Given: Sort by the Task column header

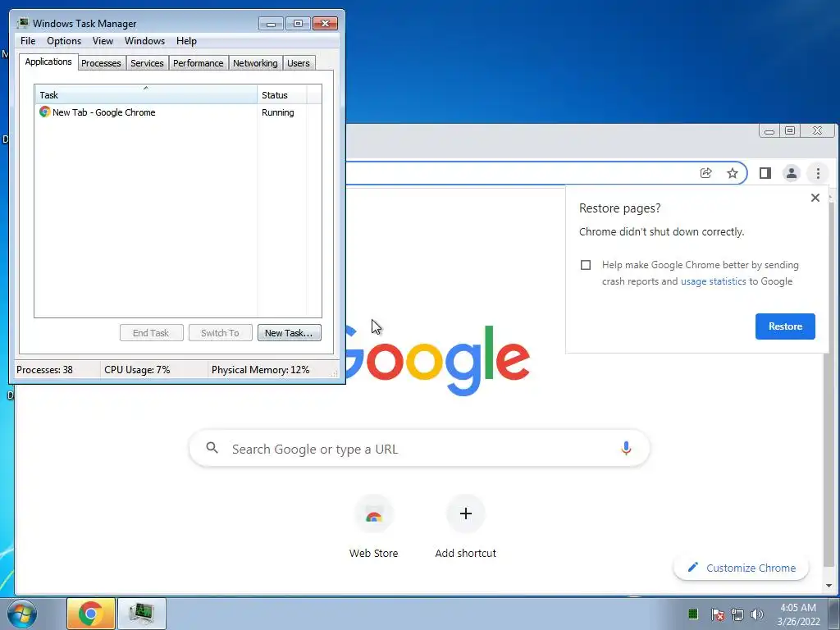Looking at the screenshot, I should [x=146, y=95].
